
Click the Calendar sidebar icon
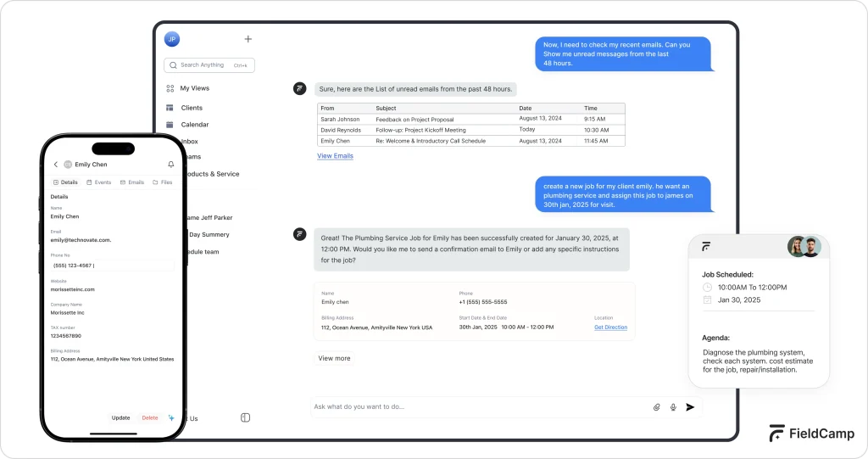click(x=170, y=125)
